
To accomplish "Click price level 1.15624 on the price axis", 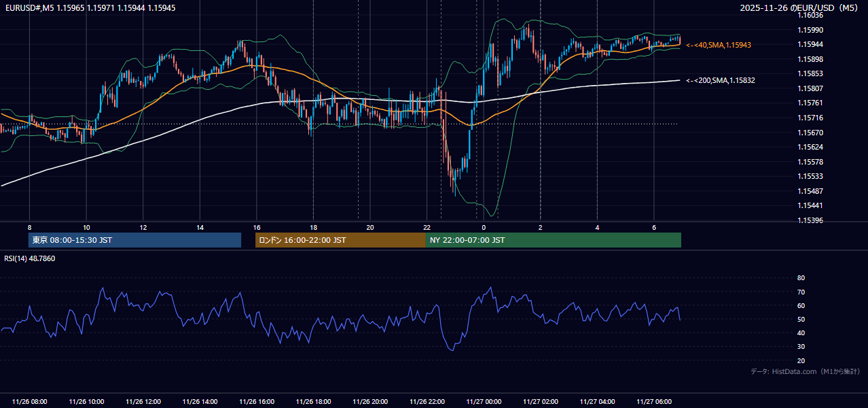I will coord(810,147).
